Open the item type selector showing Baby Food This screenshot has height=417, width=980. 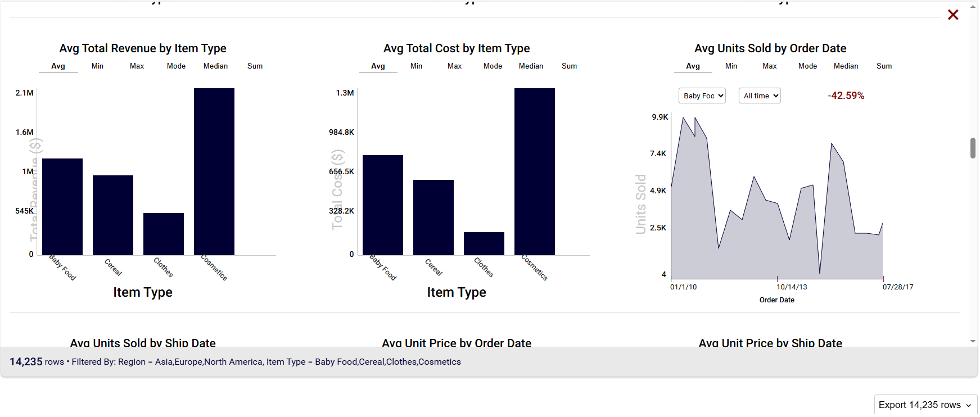click(x=702, y=96)
